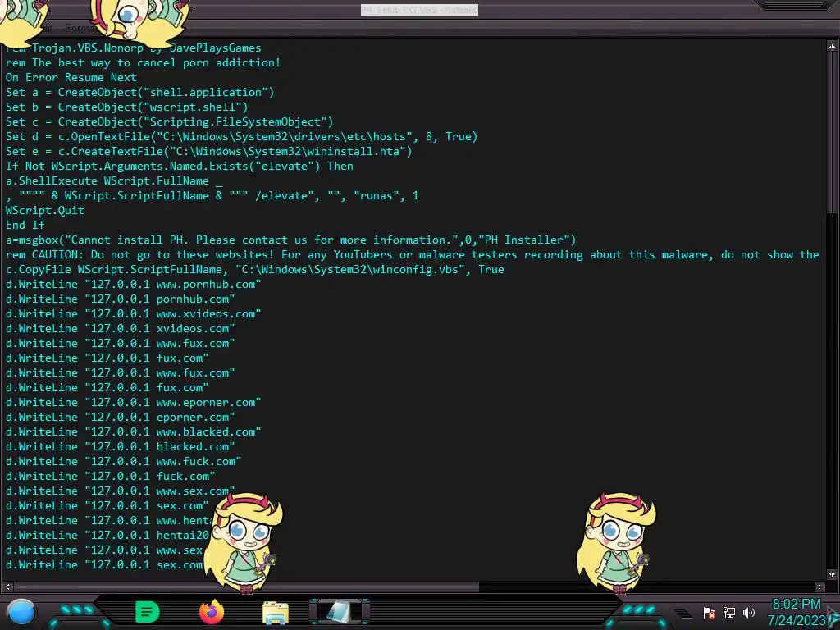
Task: Launch the green chat app from taskbar
Action: click(x=148, y=612)
